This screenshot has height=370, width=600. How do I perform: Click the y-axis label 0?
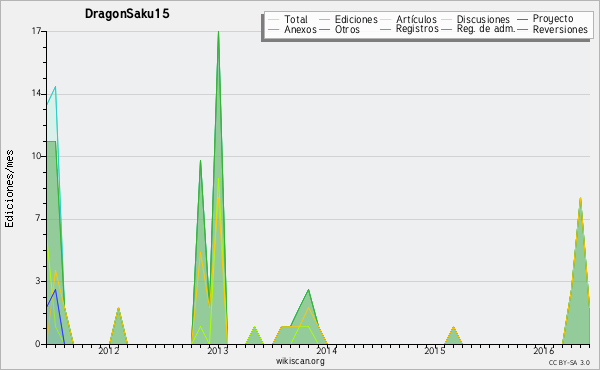[38, 344]
